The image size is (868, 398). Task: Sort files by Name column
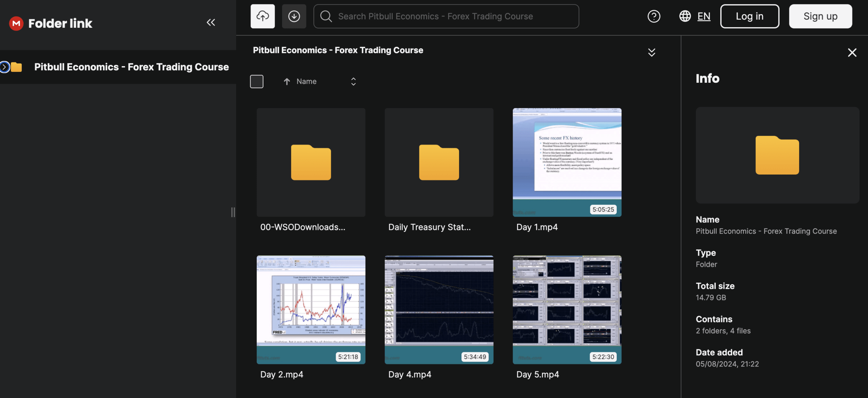pos(306,81)
